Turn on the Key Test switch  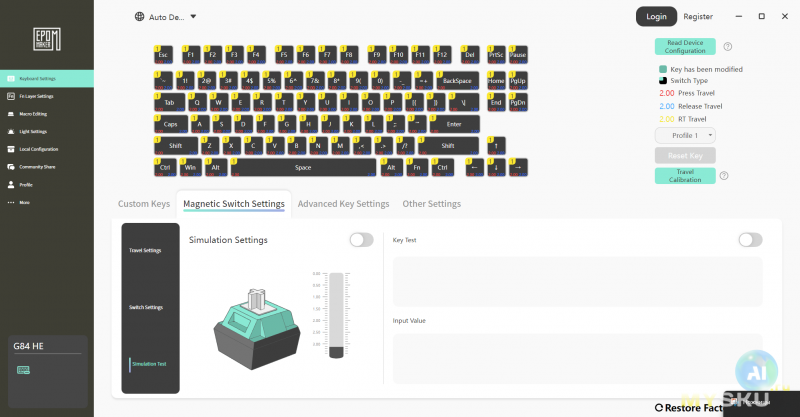click(751, 240)
